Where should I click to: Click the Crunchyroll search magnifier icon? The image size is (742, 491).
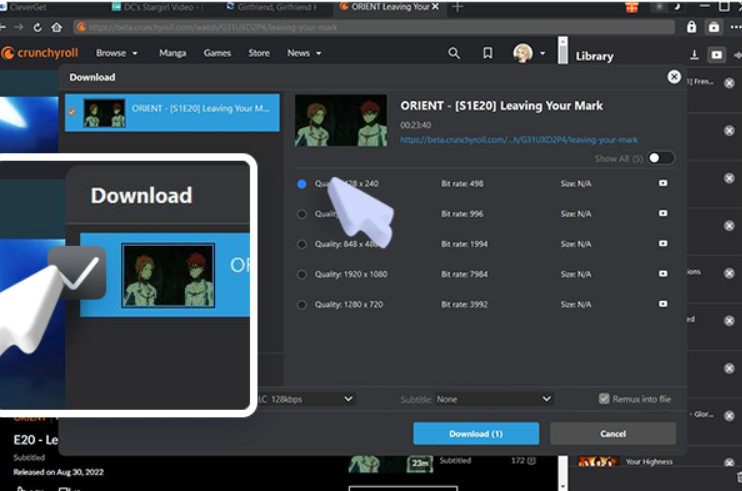pyautogui.click(x=454, y=53)
